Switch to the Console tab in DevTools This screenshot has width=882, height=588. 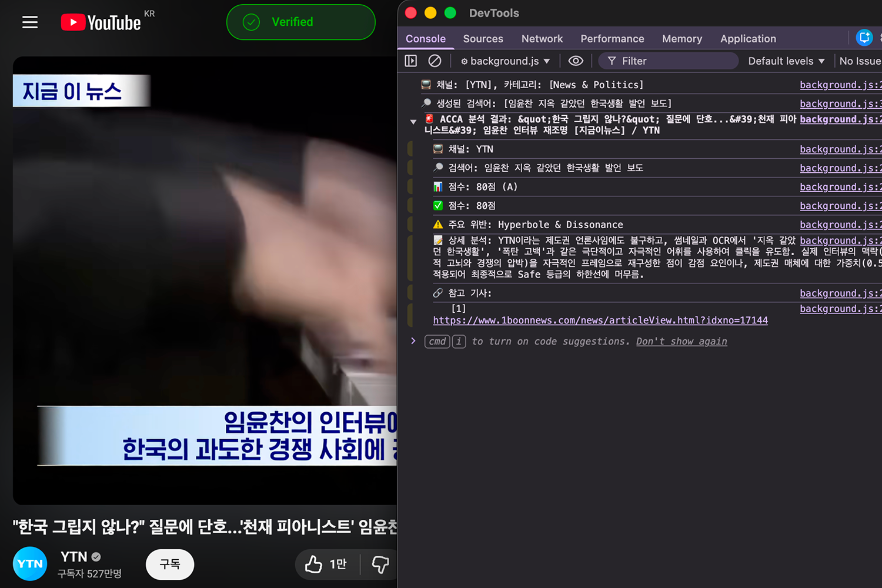426,39
